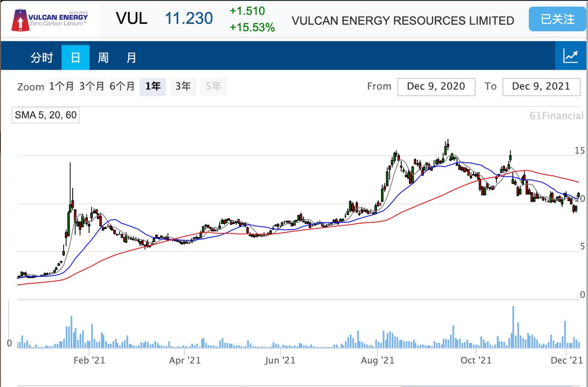Image resolution: width=588 pixels, height=387 pixels.
Task: Select the 3年 zoom range
Action: coord(183,86)
